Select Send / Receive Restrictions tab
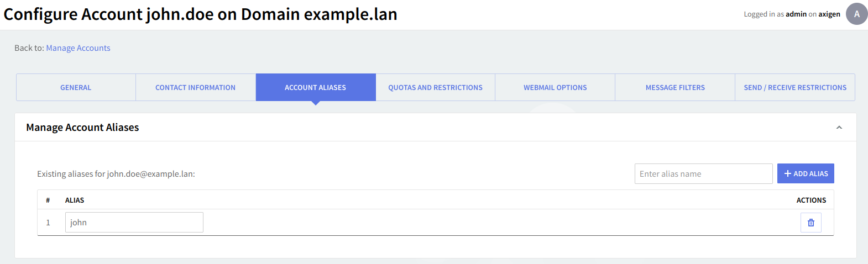The height and width of the screenshot is (264, 868). (x=795, y=87)
